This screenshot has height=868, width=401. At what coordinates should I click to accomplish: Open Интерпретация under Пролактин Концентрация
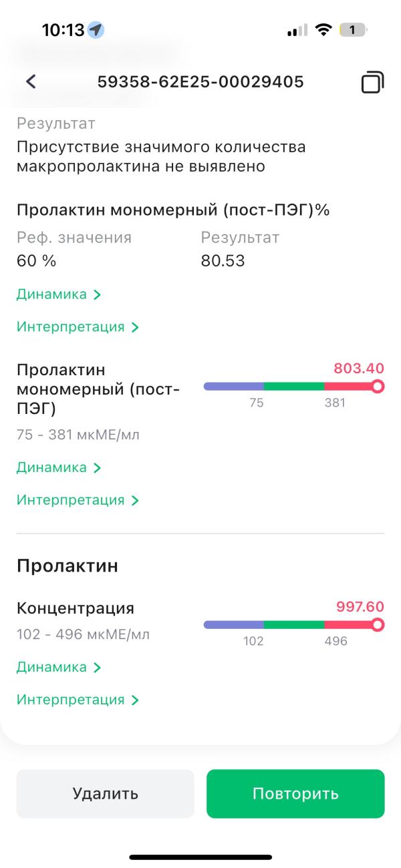click(78, 700)
